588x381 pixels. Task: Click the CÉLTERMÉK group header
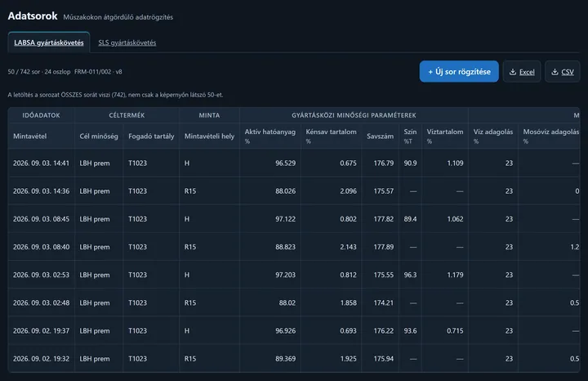127,115
